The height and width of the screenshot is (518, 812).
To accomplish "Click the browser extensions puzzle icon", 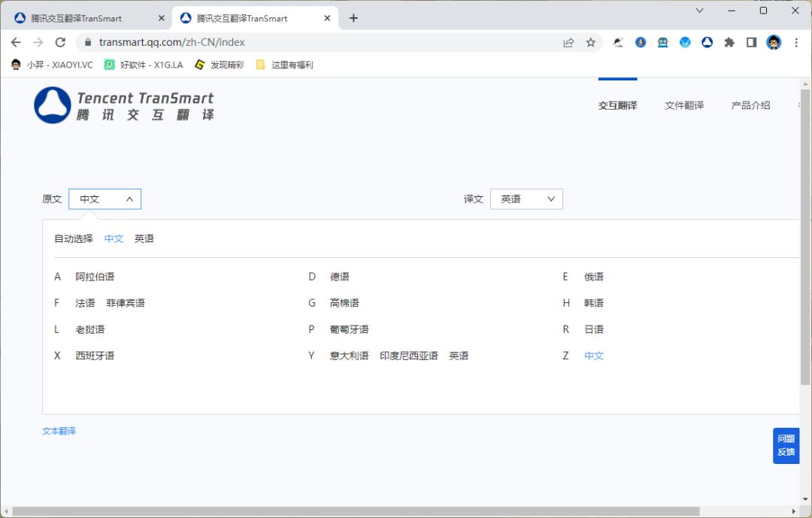I will [x=729, y=42].
